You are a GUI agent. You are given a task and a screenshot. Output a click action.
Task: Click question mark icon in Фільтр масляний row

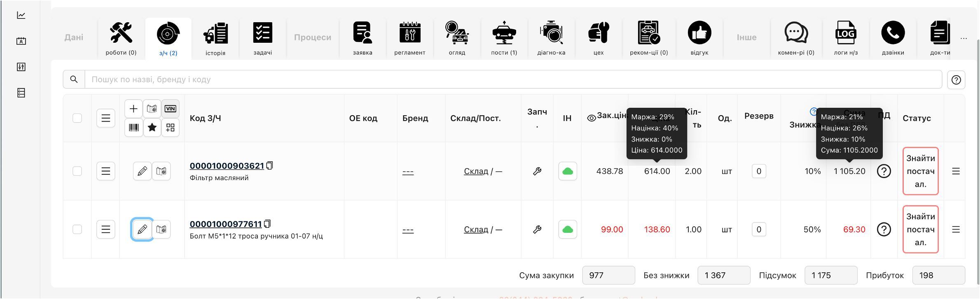pos(884,171)
